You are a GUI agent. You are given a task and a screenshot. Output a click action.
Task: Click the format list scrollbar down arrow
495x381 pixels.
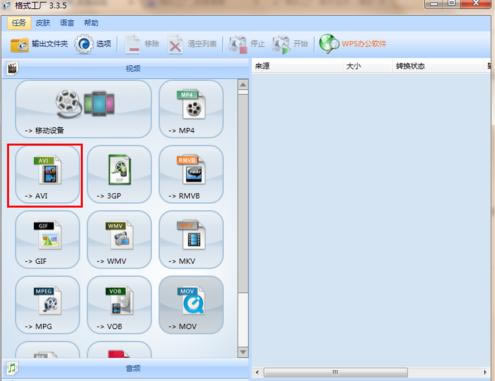click(243, 352)
